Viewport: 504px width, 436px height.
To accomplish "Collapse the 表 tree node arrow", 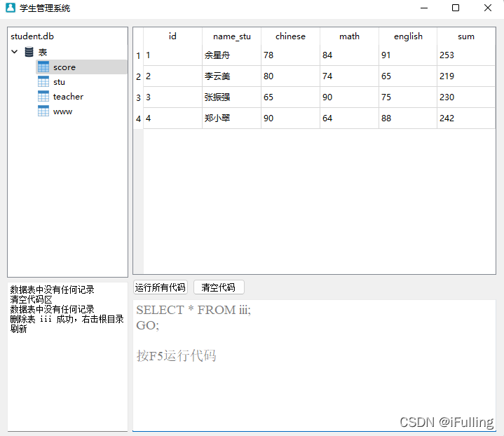I will tap(15, 53).
